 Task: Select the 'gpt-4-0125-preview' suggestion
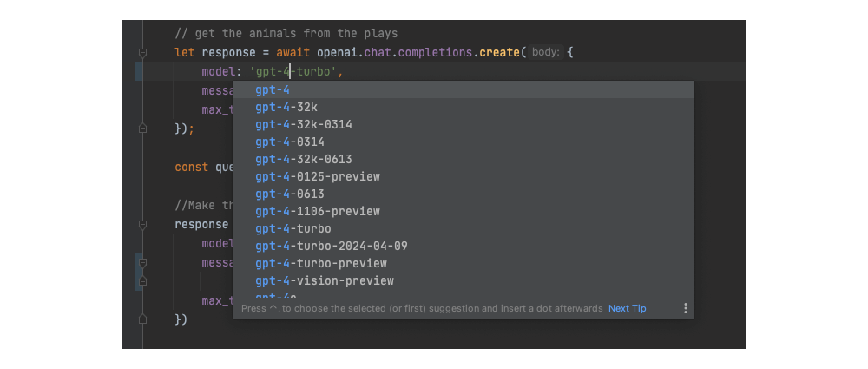[317, 177]
